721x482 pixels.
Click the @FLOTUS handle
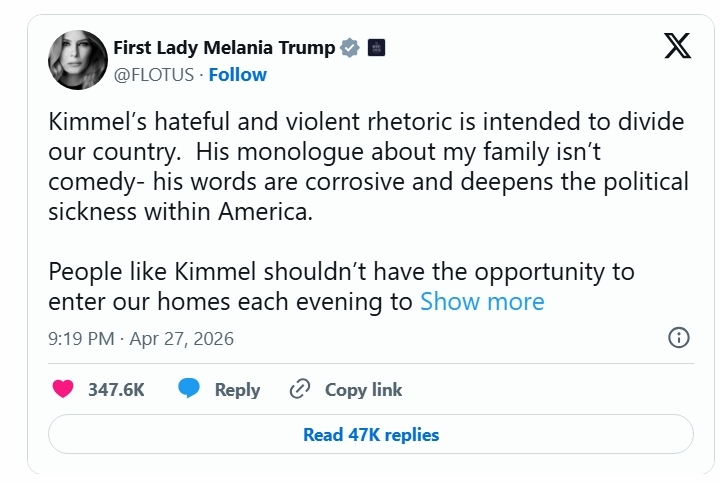pos(154,75)
